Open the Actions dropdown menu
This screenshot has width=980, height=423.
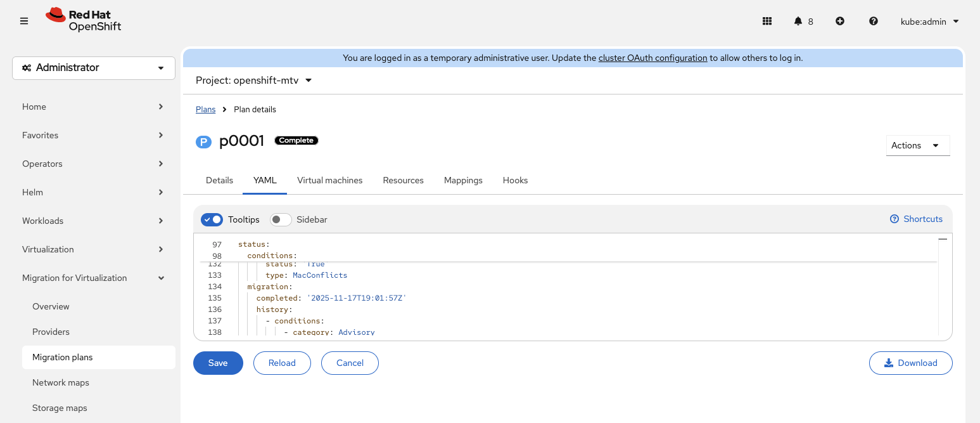tap(917, 145)
